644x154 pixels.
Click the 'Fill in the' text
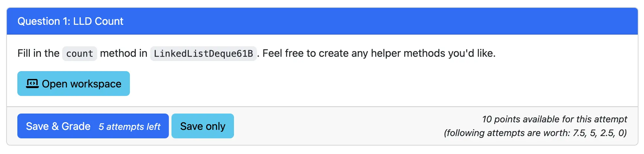(38, 53)
